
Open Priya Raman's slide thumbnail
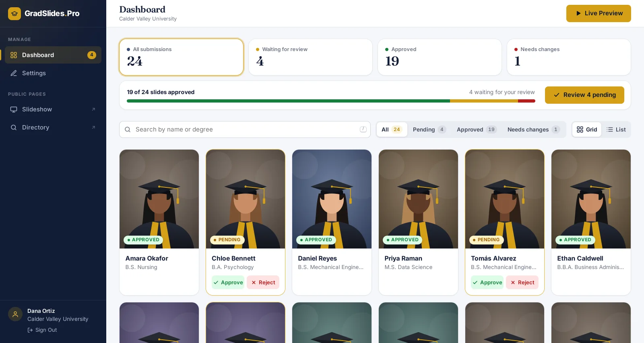click(x=418, y=199)
